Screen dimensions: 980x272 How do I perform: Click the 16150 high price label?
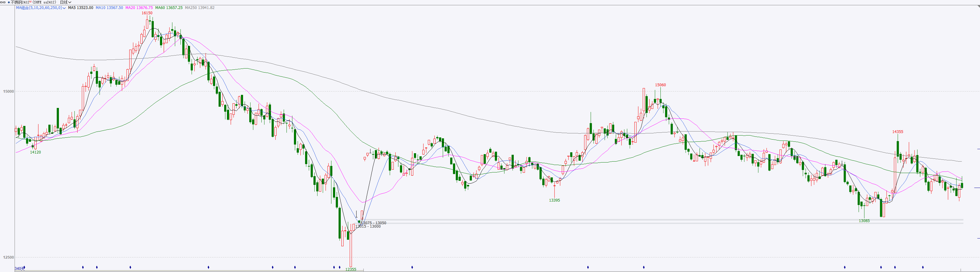(147, 13)
